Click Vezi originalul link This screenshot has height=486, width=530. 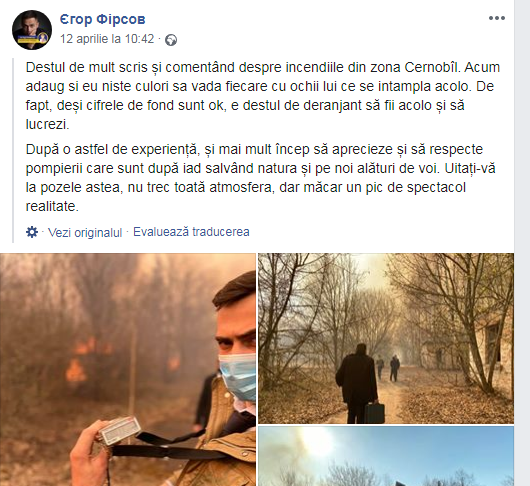point(85,233)
